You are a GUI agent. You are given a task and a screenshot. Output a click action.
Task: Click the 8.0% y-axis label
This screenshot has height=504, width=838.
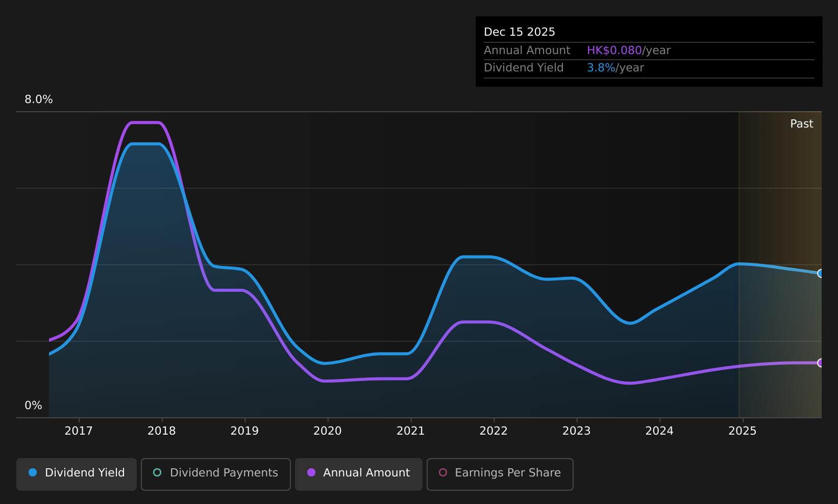click(x=39, y=99)
